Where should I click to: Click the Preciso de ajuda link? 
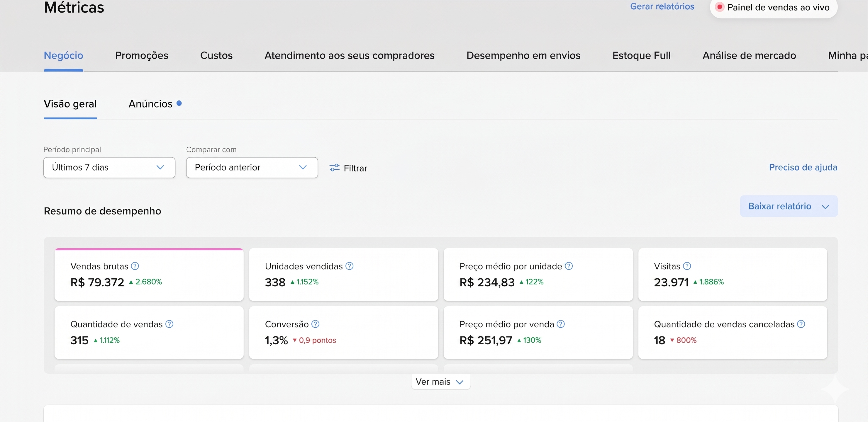pos(803,167)
